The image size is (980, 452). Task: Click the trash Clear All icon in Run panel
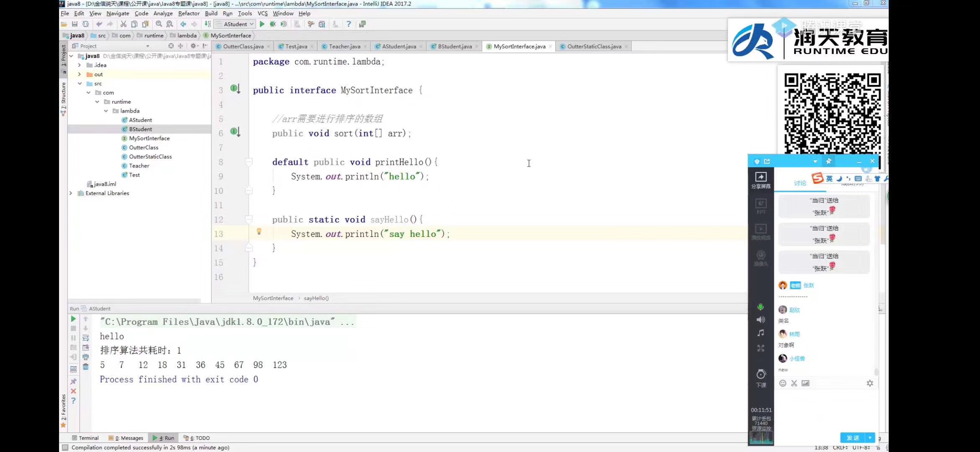[85, 367]
